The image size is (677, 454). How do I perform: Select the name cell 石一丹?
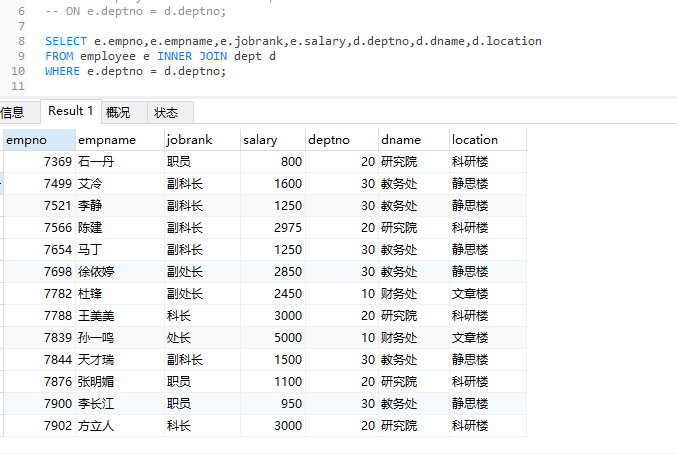click(x=120, y=162)
